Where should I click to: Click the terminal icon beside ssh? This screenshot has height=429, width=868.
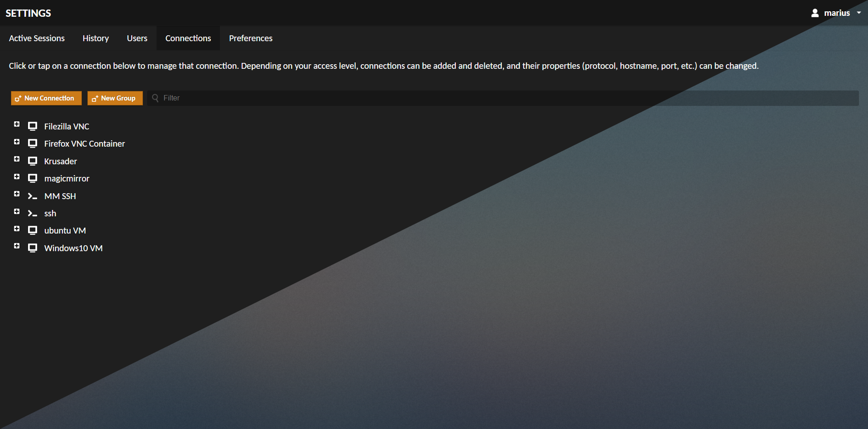tap(33, 214)
